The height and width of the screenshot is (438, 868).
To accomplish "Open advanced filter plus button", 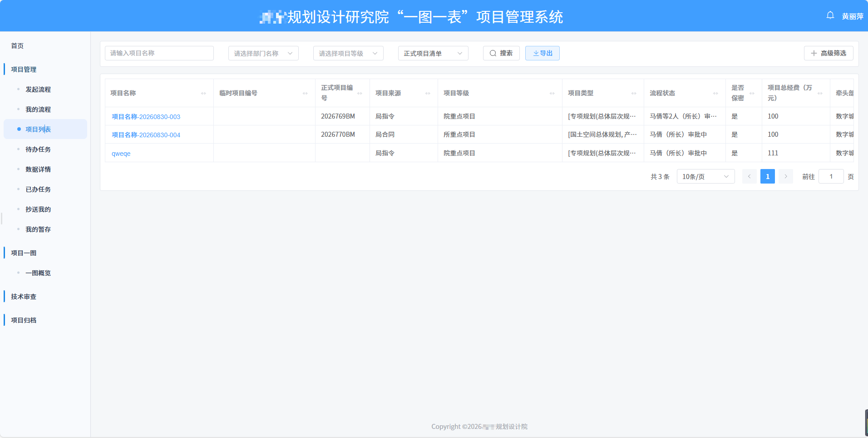I will coord(829,53).
